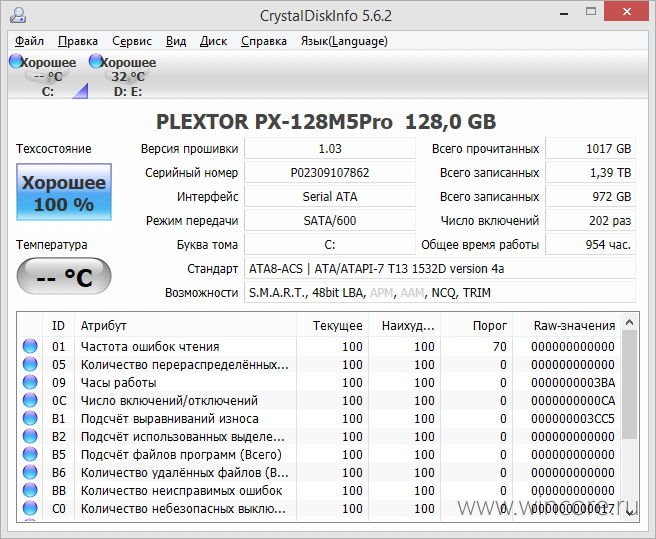Click status orb for attribute 05
The image size is (656, 539).
(30, 364)
